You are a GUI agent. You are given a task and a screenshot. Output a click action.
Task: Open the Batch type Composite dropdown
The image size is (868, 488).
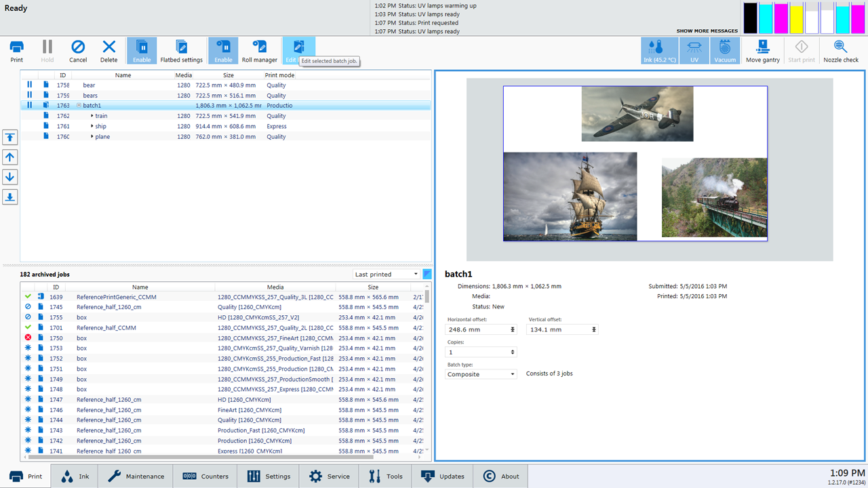point(481,374)
